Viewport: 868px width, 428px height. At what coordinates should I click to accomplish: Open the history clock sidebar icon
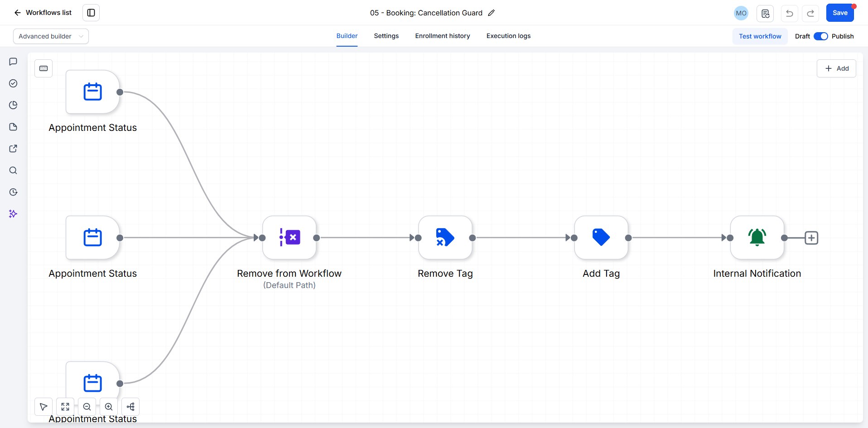[x=13, y=192]
